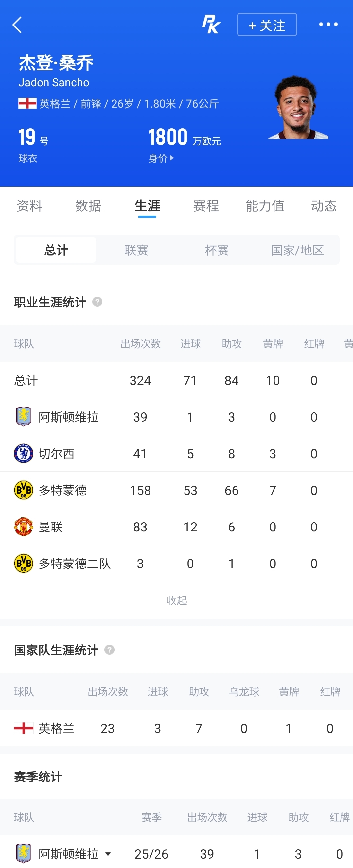
Task: Click the Manchester United crest
Action: [24, 527]
